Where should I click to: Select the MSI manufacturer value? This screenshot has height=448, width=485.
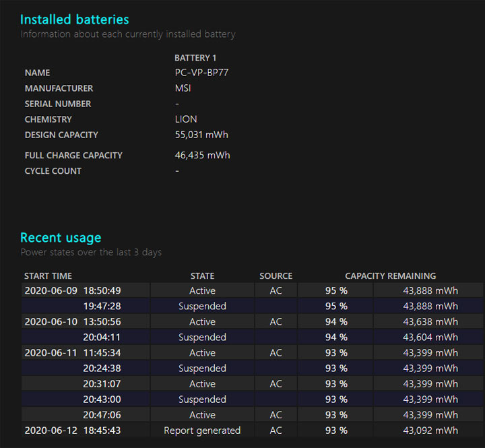point(183,88)
